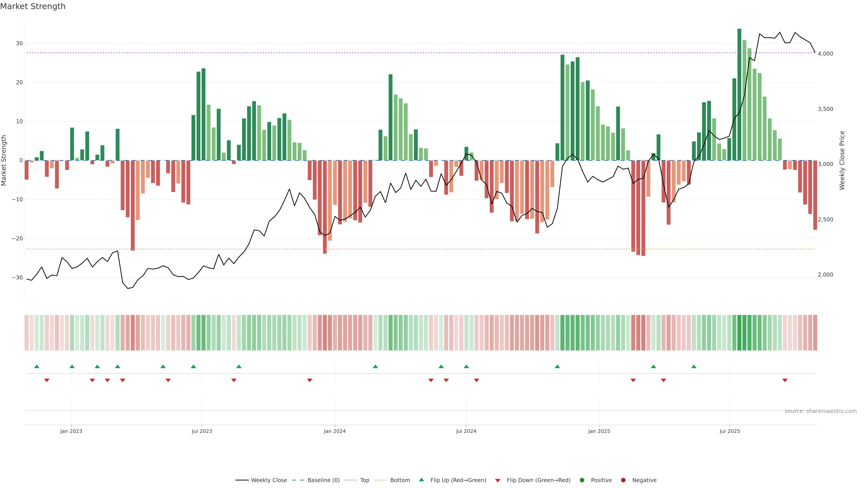Click the first red flip-down triangle marker
The image size is (868, 488).
pyautogui.click(x=47, y=380)
